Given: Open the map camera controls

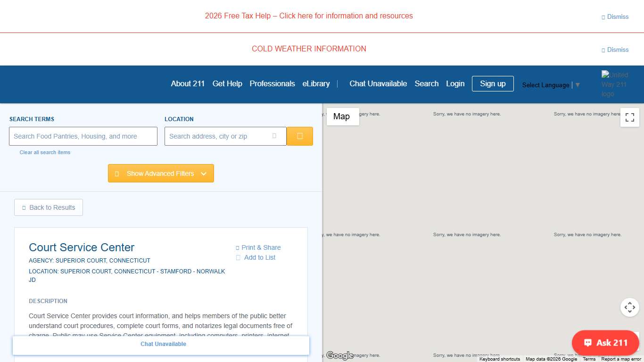Looking at the screenshot, I should (x=629, y=307).
